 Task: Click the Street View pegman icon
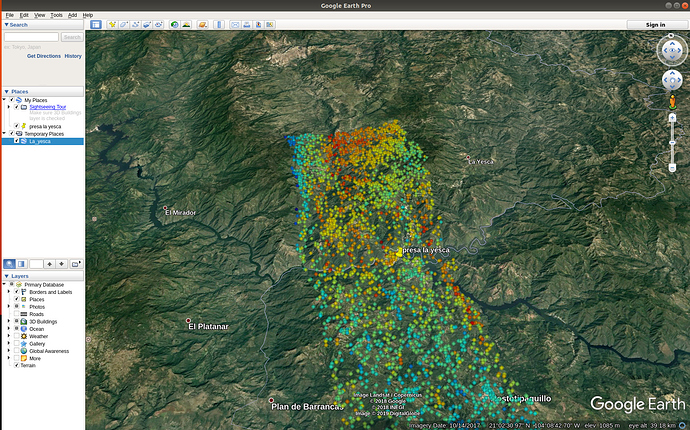click(x=672, y=102)
